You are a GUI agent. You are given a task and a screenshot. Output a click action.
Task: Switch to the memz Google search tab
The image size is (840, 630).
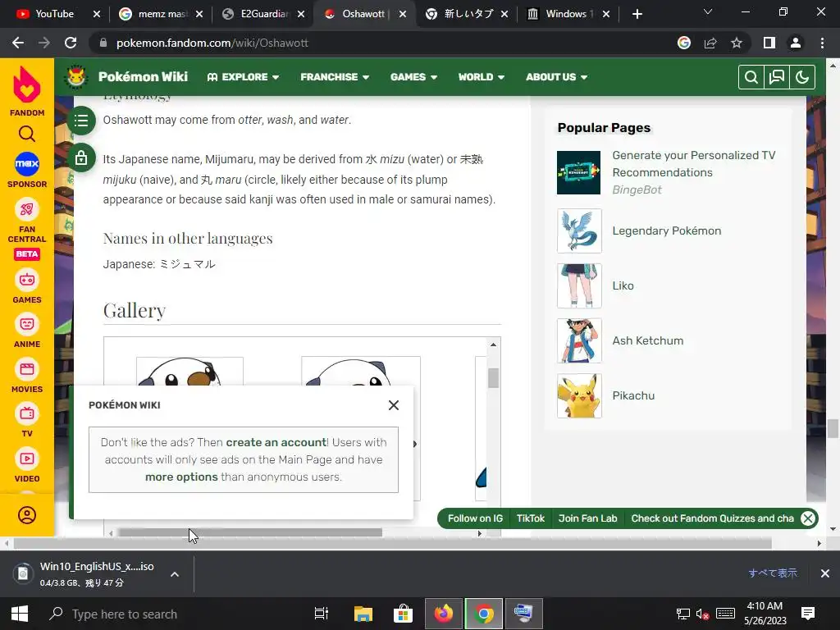pyautogui.click(x=160, y=14)
